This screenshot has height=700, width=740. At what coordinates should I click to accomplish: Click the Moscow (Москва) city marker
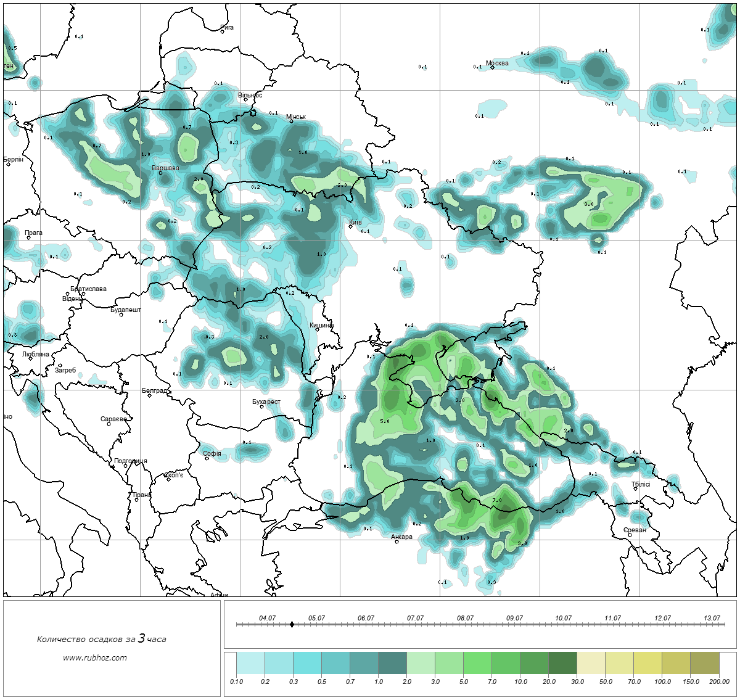pos(492,67)
